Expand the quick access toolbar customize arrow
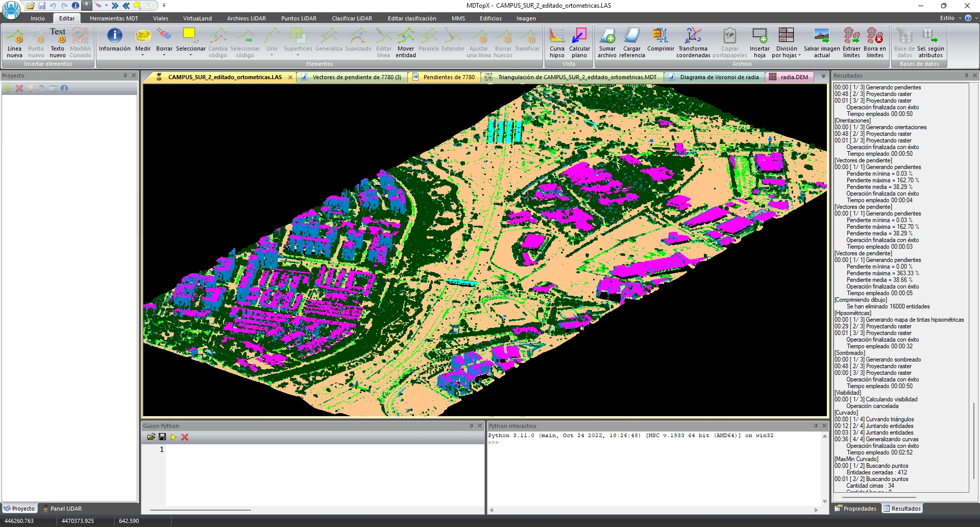This screenshot has height=527, width=980. [164, 6]
